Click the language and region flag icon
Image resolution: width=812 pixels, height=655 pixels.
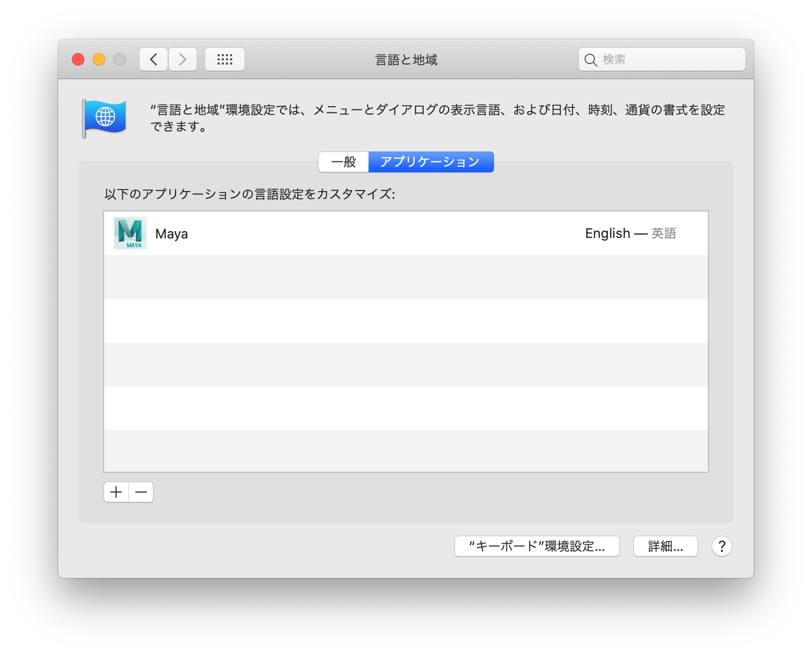tap(104, 117)
